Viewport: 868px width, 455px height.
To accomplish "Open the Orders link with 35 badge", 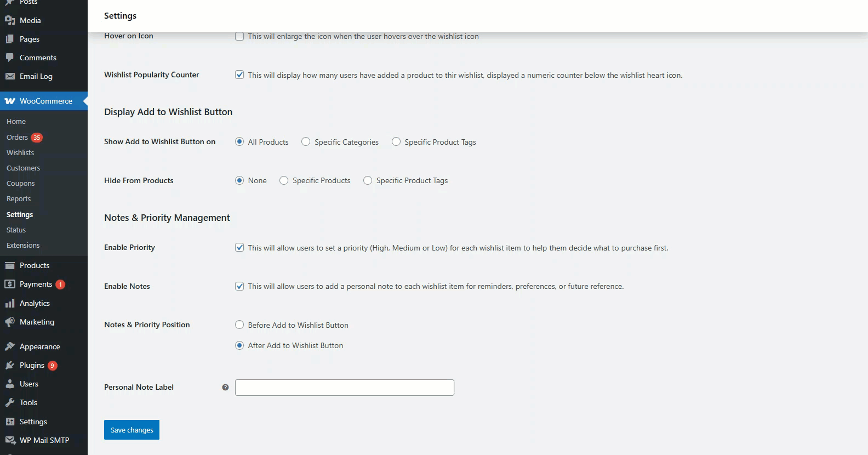I will click(x=18, y=137).
